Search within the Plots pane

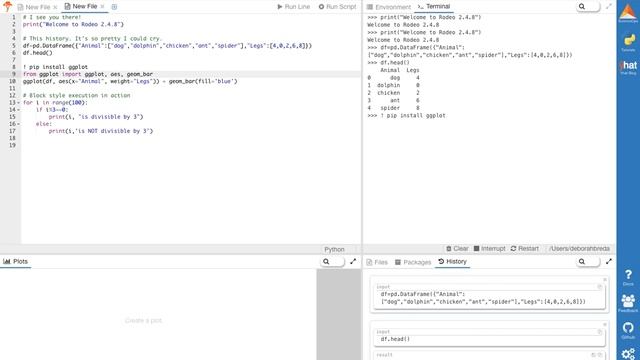332,262
